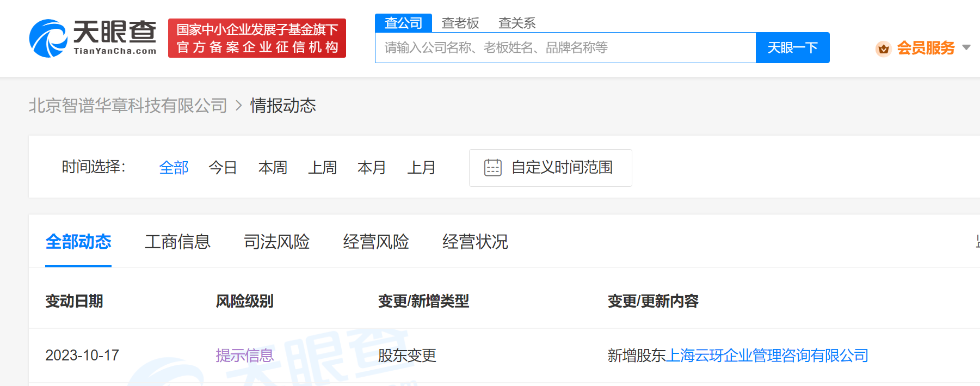Select 今日 time filter

pos(223,168)
